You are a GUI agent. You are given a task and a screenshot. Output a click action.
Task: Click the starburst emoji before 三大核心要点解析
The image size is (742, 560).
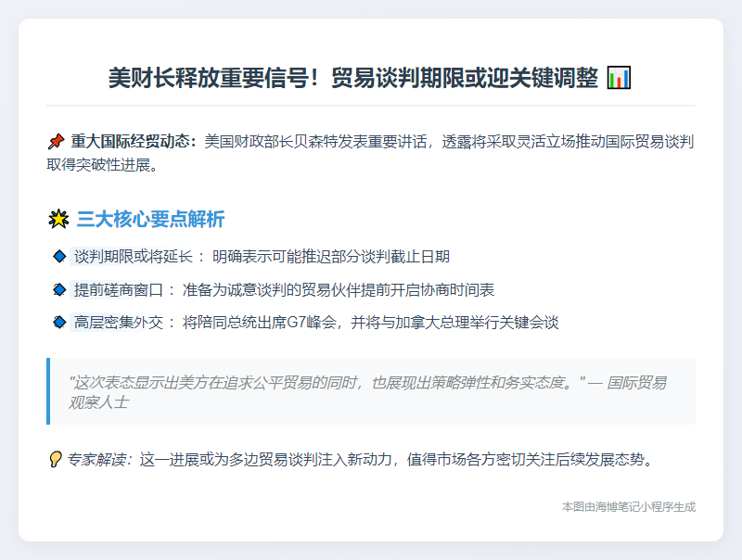[x=58, y=219]
